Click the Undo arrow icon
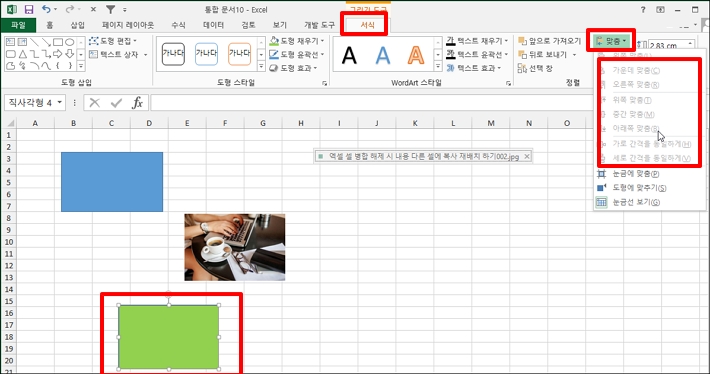The width and height of the screenshot is (710, 374). tap(46, 9)
